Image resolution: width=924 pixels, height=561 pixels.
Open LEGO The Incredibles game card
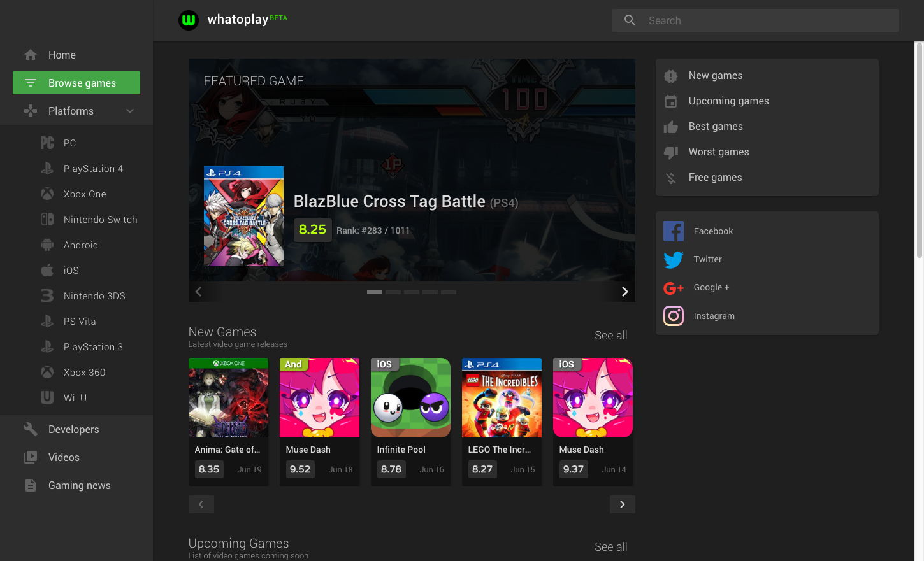(502, 422)
